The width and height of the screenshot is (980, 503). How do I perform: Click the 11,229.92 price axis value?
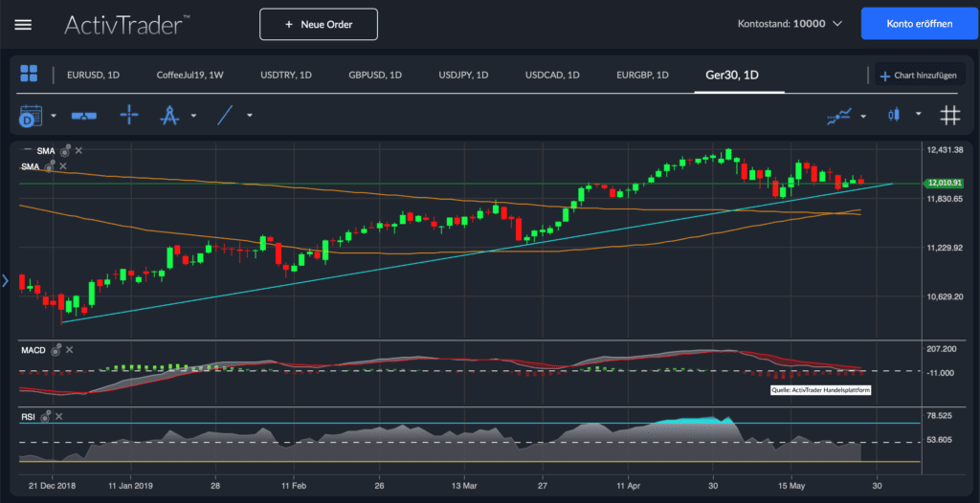pos(946,248)
